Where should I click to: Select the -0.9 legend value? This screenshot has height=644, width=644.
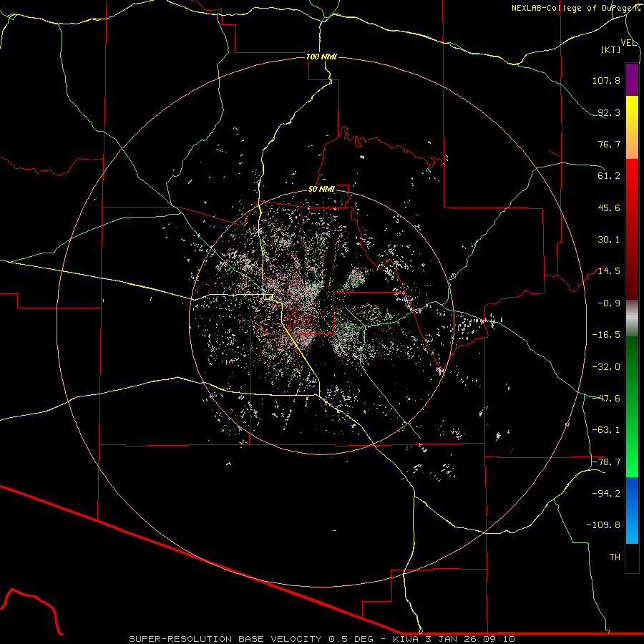pyautogui.click(x=609, y=303)
